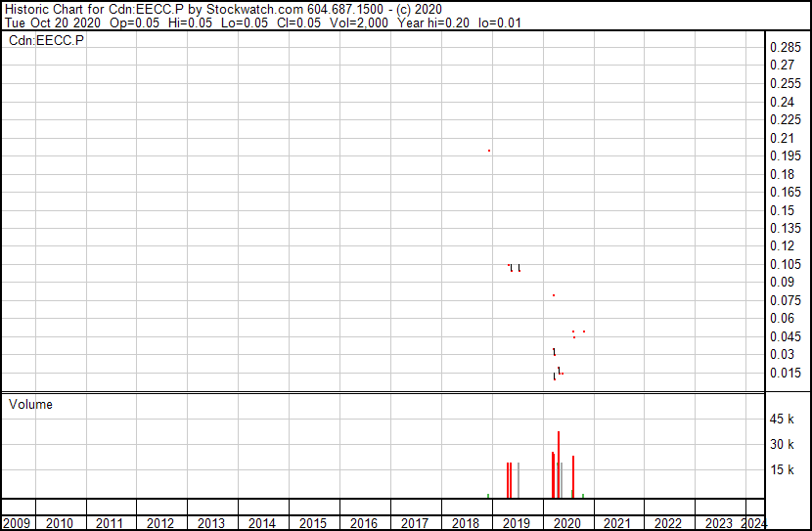Click the 'Year hi=0.20' header value
The image size is (812, 531).
[x=433, y=22]
